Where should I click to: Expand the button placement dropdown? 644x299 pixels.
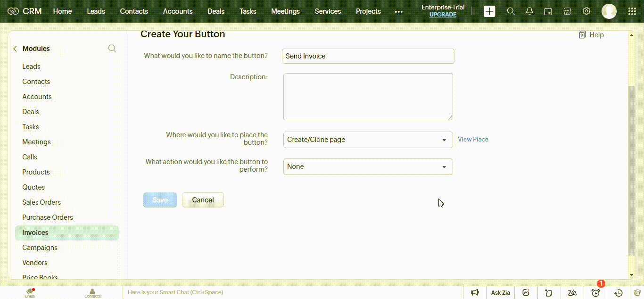(368, 140)
